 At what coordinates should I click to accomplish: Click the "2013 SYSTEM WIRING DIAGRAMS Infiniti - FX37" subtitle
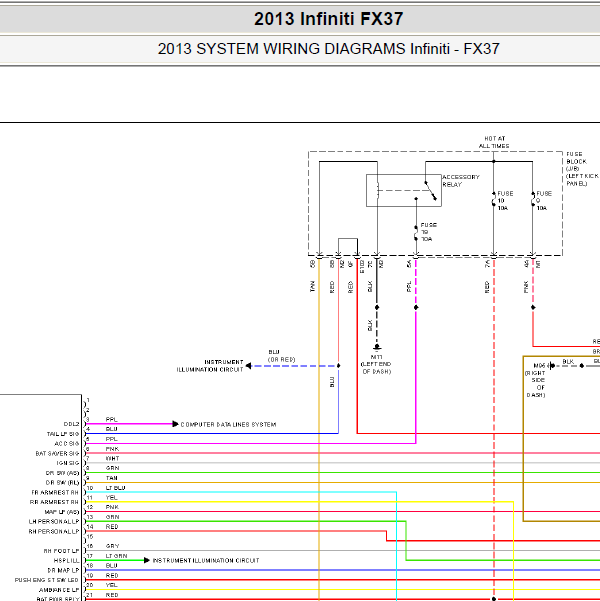329,49
